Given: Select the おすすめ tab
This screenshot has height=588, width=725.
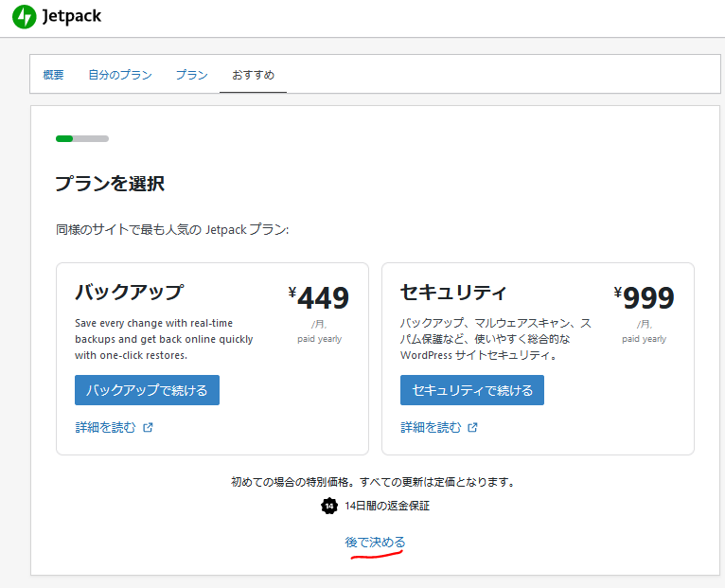Looking at the screenshot, I should tap(253, 75).
